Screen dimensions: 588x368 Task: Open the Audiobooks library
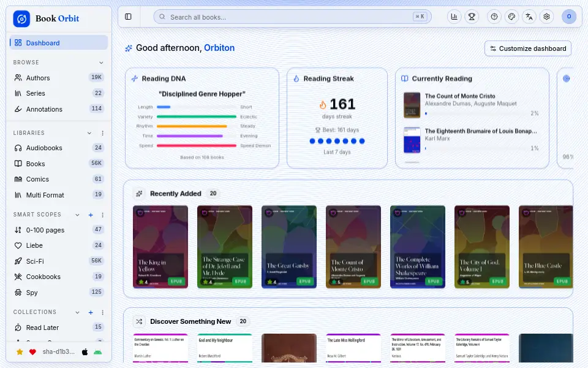click(59, 148)
